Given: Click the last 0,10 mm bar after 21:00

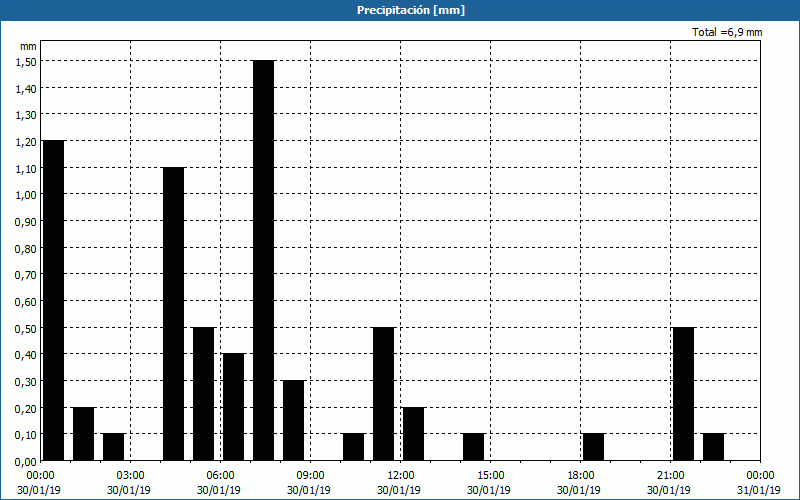Looking at the screenshot, I should click(x=713, y=447).
